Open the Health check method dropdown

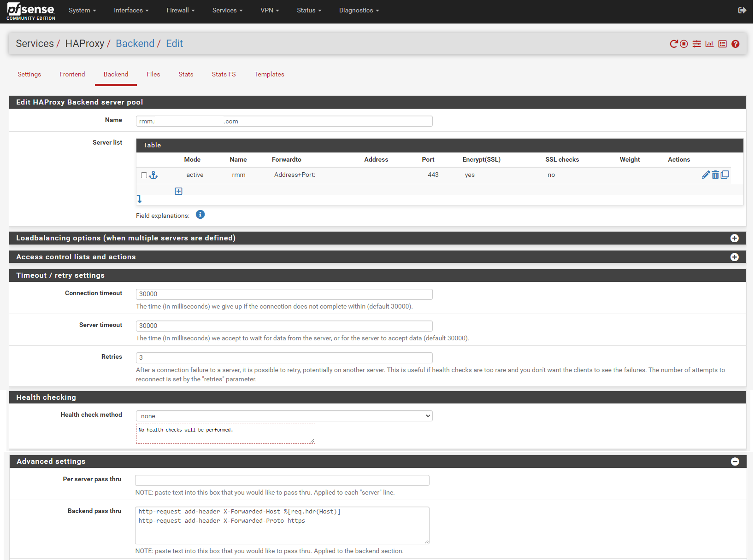click(284, 416)
